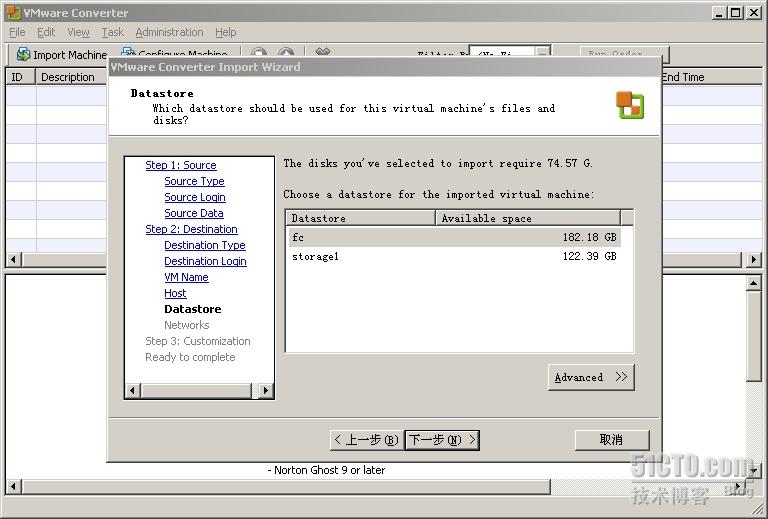Sort by the Datastore column header
Viewport: 768px width, 519px height.
361,218
